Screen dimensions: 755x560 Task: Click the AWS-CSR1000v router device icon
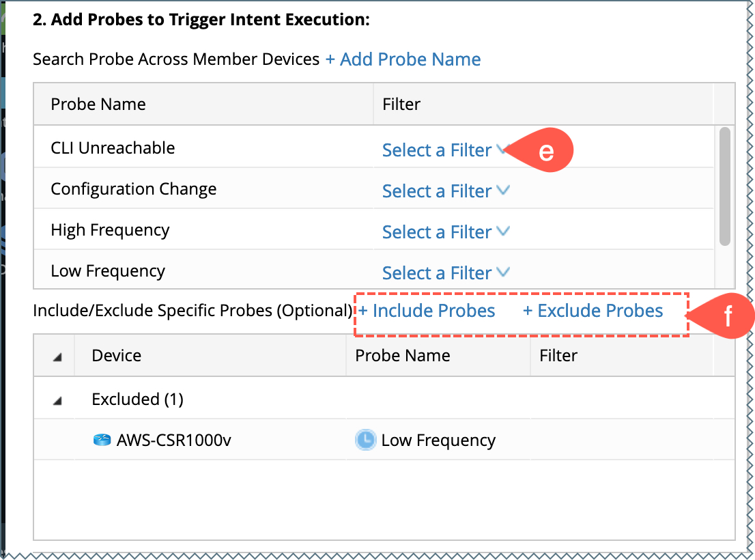tap(102, 440)
